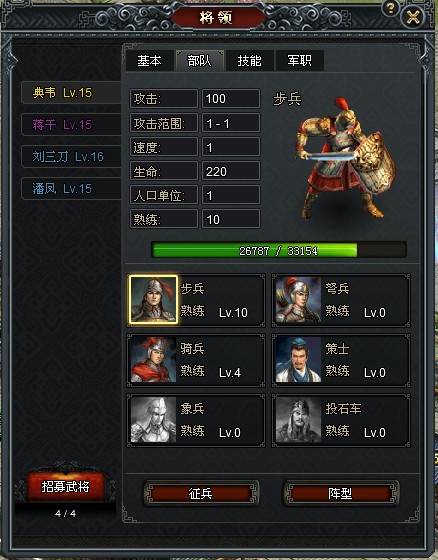Screen dimensions: 438x560
Task: Click the 征兵 conscript button
Action: 201,494
